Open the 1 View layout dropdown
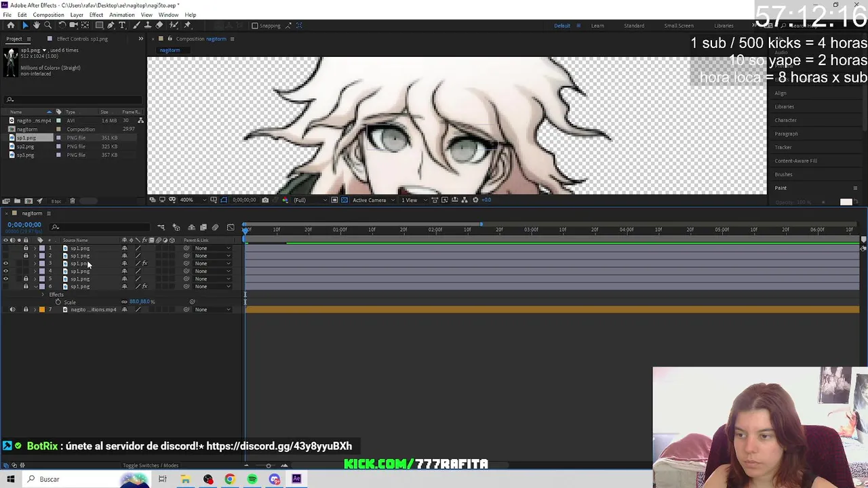Image resolution: width=868 pixels, height=488 pixels. [x=414, y=200]
